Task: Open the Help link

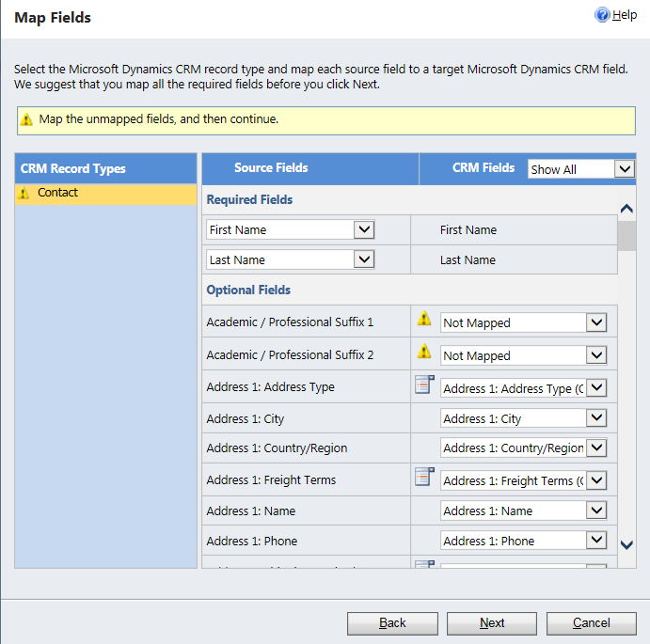Action: [625, 15]
